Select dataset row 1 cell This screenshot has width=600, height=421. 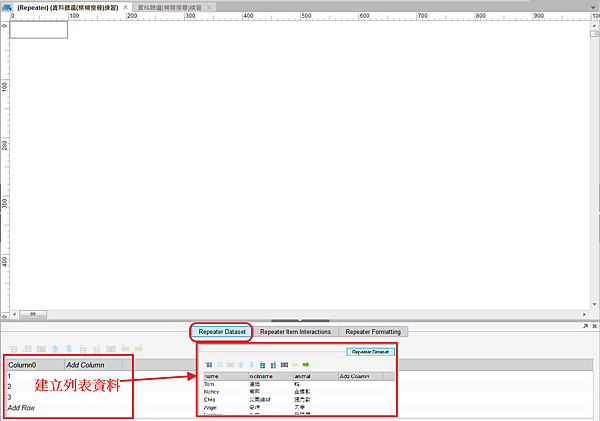coord(36,376)
